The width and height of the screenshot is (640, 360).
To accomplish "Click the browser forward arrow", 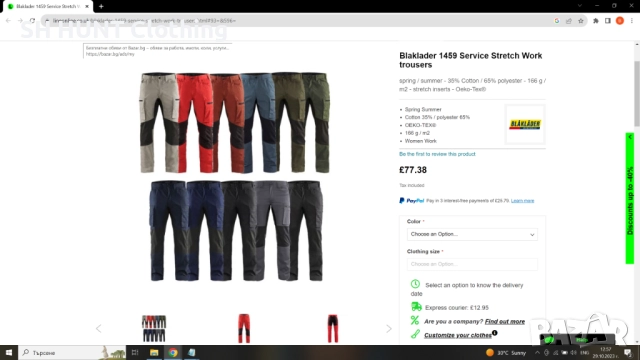I will pos(20,21).
